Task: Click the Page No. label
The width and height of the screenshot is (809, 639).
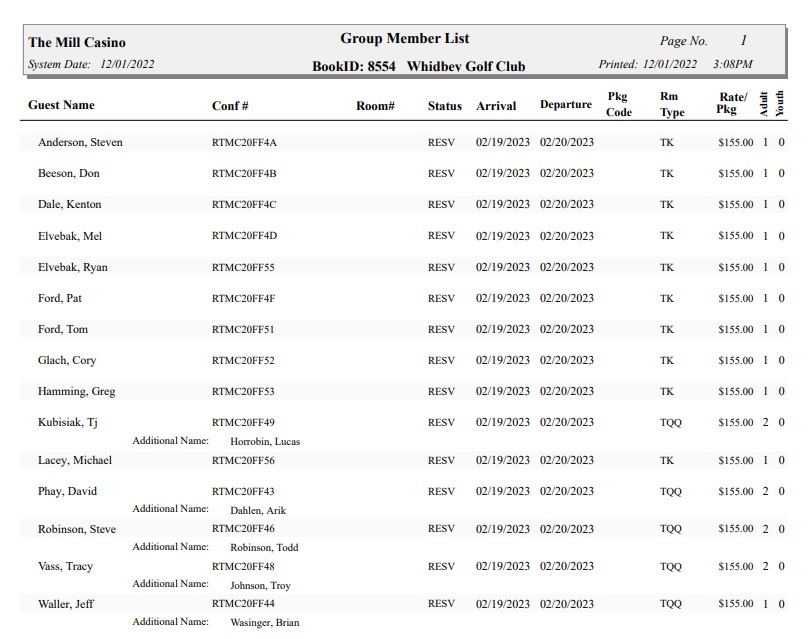Action: (683, 41)
